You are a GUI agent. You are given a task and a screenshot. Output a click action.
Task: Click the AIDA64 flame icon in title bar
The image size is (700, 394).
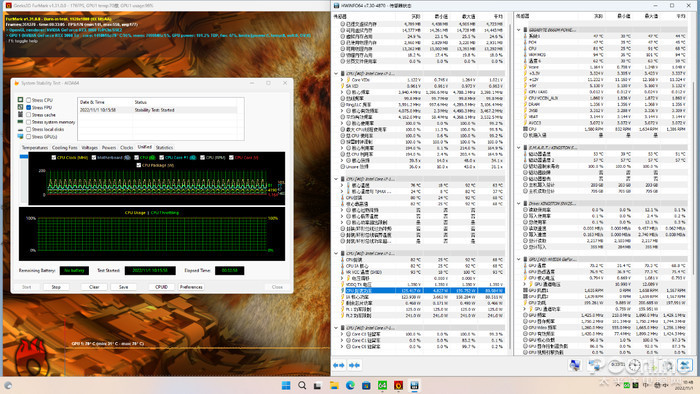coord(17,83)
